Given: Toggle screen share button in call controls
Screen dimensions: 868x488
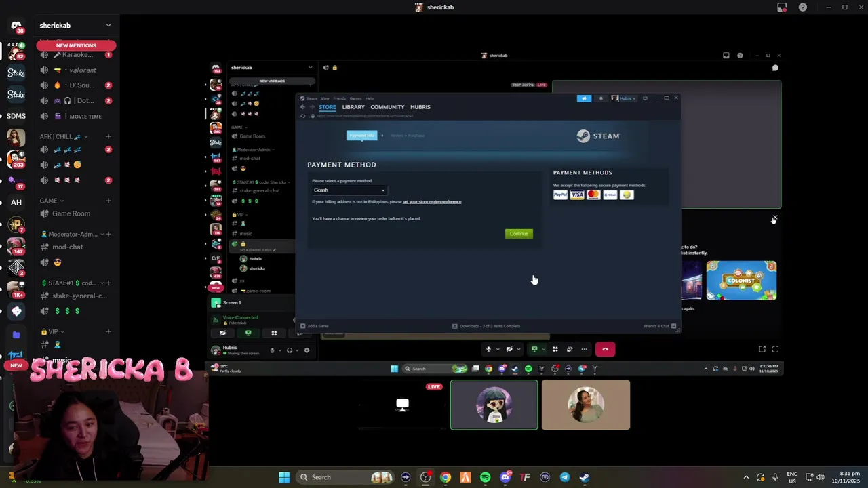Looking at the screenshot, I should 534,349.
